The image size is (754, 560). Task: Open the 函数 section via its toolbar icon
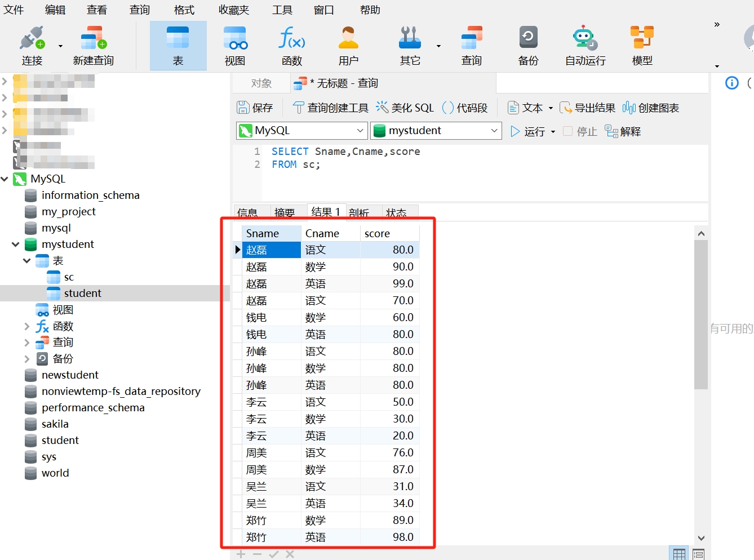click(291, 45)
